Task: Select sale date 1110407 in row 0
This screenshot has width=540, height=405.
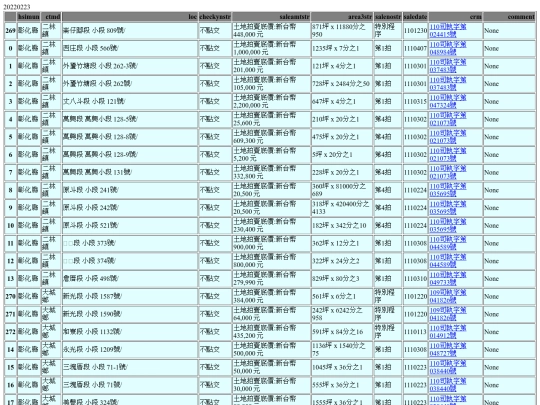Action: coord(415,48)
